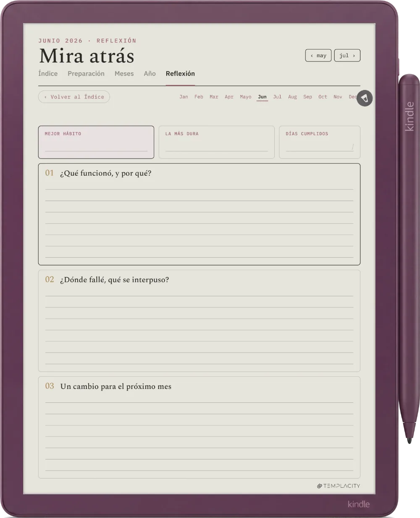This screenshot has height=518, width=420.
Task: Click the JUNIO 2026 · REFLEXIÓN header text
Action: [87, 41]
